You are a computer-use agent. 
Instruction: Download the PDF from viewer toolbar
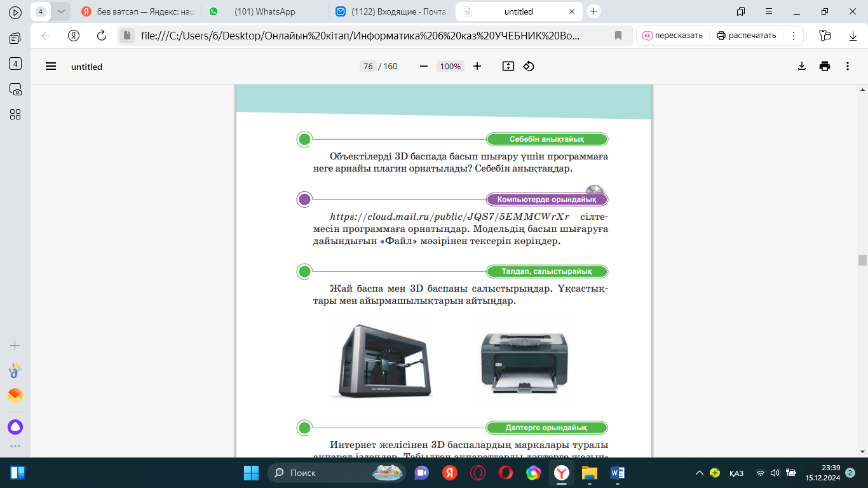point(802,66)
